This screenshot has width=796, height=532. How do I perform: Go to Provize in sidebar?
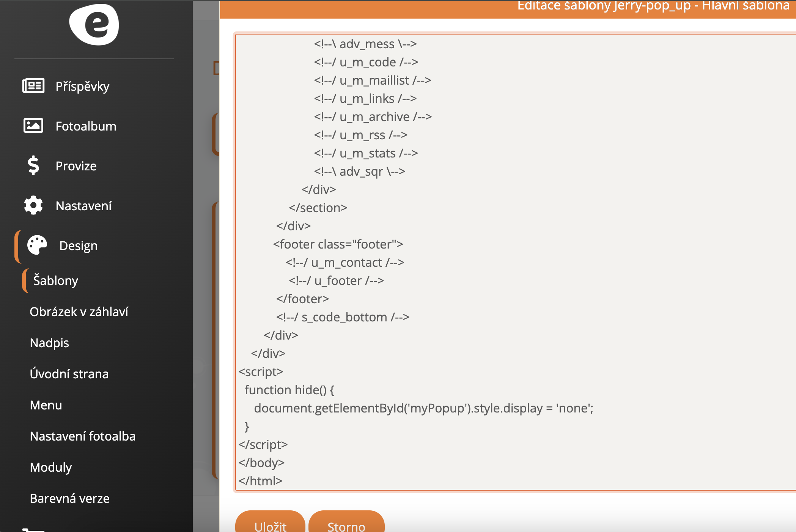coord(76,166)
